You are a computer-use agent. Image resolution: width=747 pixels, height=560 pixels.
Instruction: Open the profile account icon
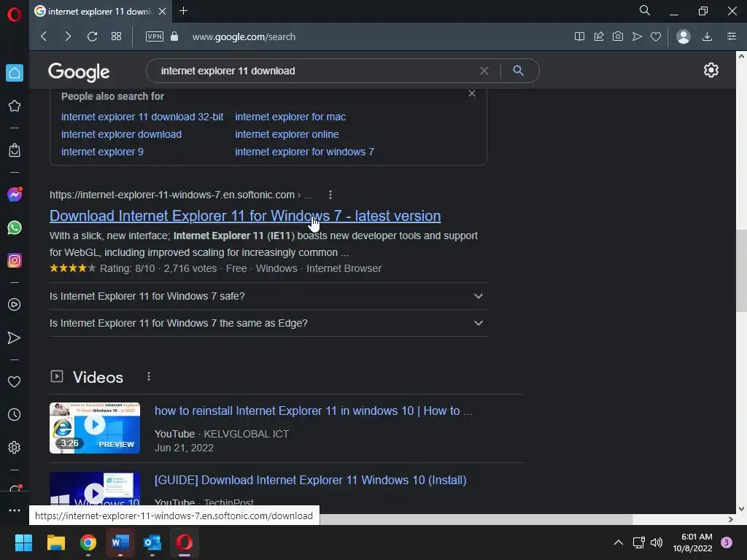click(683, 36)
